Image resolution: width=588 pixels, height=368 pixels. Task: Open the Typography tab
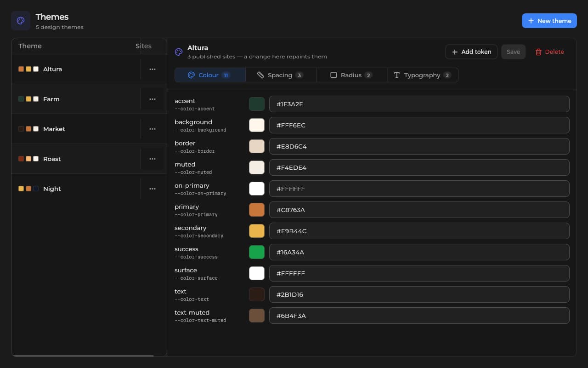click(423, 75)
